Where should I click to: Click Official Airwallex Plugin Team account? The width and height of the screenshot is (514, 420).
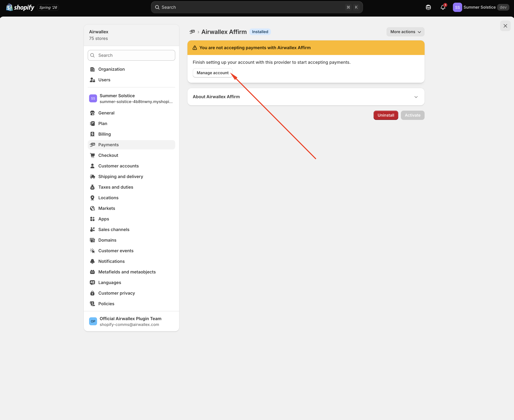click(131, 321)
